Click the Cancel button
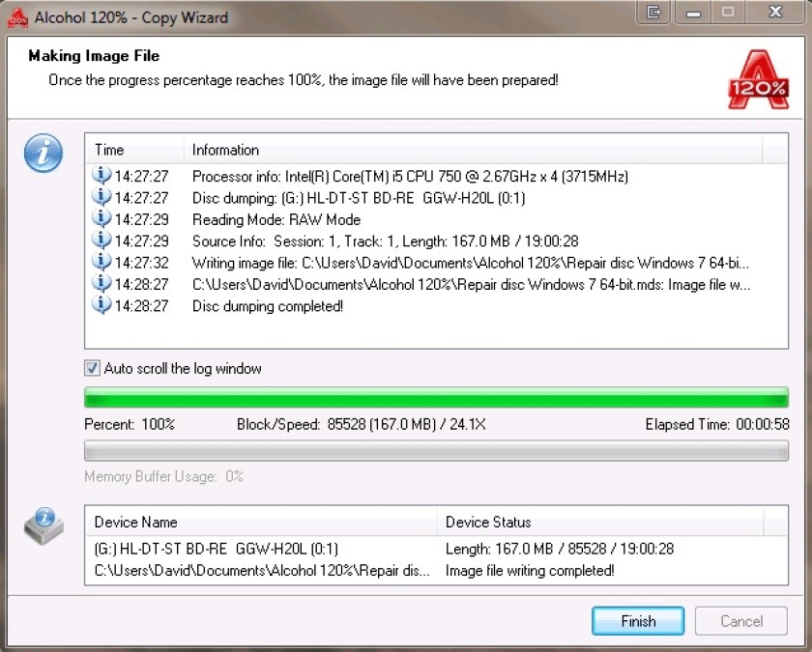The height and width of the screenshot is (652, 812). (741, 621)
